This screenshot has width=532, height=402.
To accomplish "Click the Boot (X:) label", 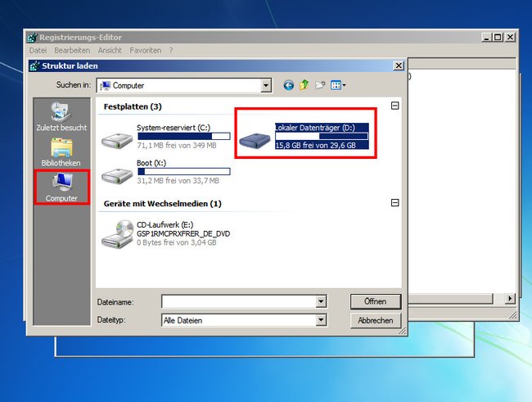I will [x=151, y=163].
